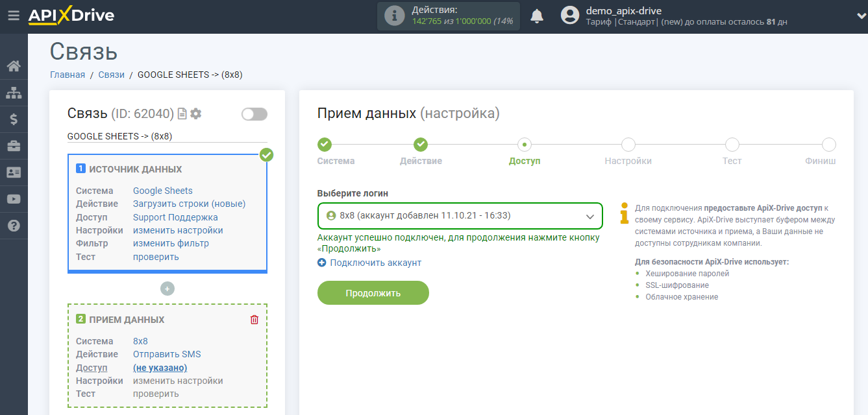Expand the account menu chevron
Viewport: 868px width, 415px height.
pos(862,16)
